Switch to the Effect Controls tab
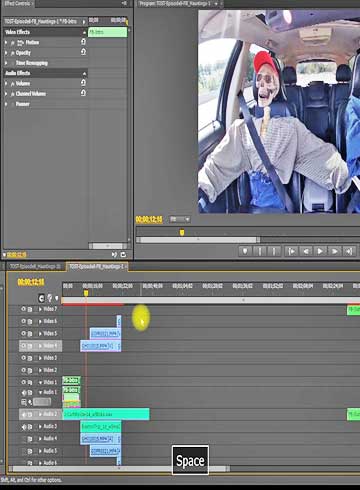360x490 pixels. tap(17, 4)
